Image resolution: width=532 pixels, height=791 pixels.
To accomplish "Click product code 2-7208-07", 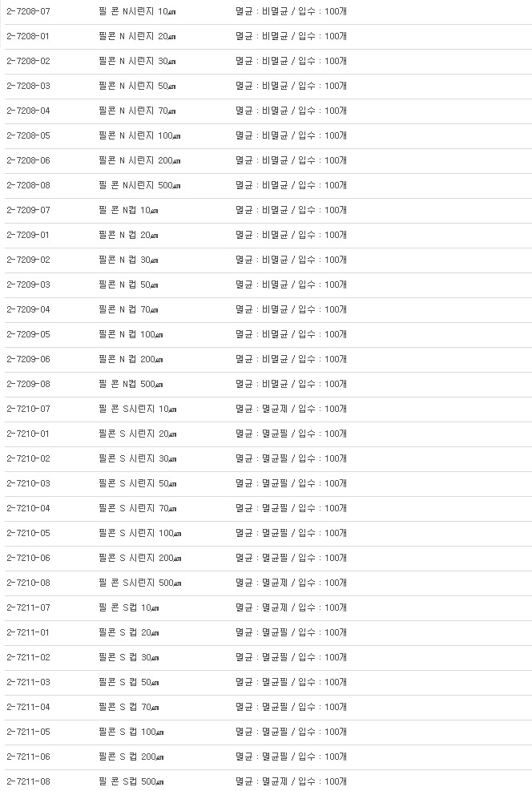I will [x=28, y=12].
